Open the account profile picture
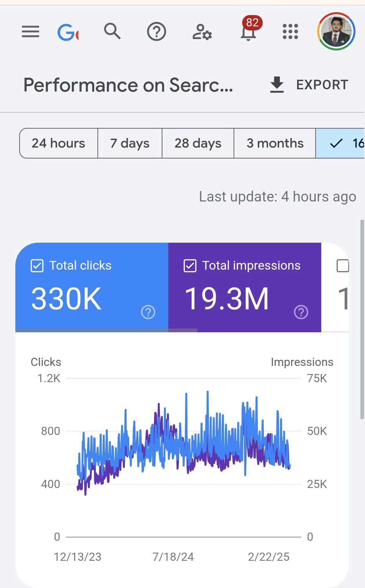Screen dimensions: 365x588 click(x=336, y=31)
